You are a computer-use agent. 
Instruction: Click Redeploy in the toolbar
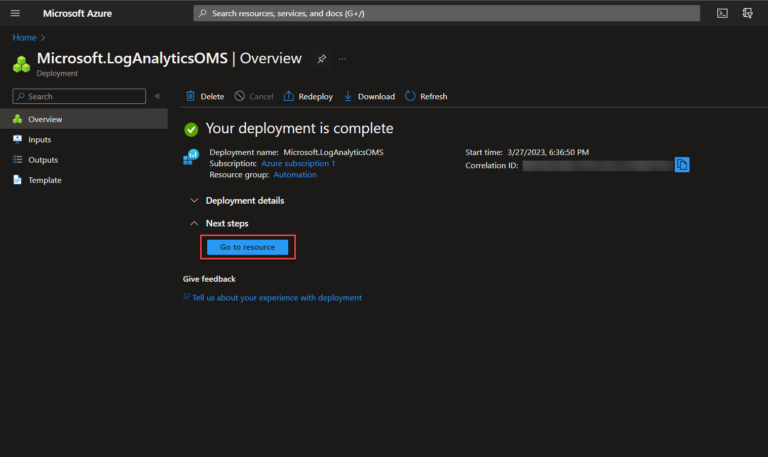tap(308, 96)
